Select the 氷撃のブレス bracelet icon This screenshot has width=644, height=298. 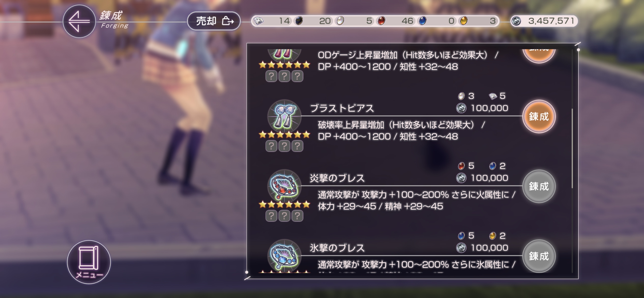(x=284, y=256)
